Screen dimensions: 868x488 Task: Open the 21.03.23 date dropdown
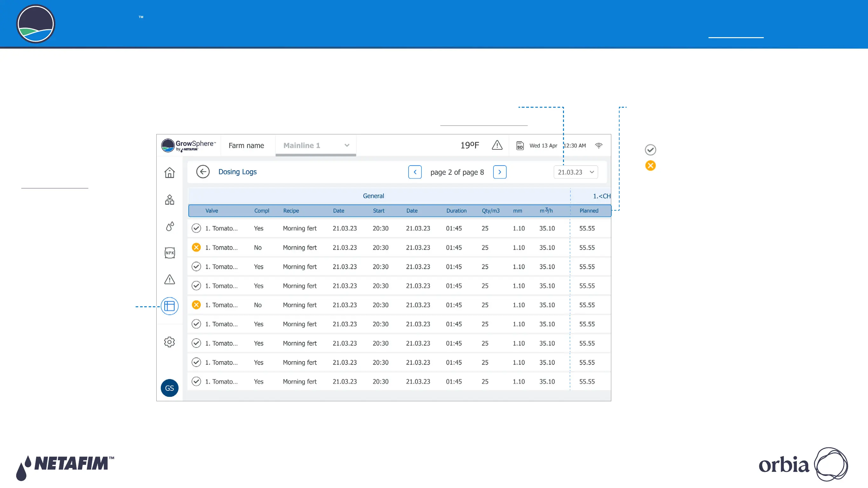tap(575, 172)
